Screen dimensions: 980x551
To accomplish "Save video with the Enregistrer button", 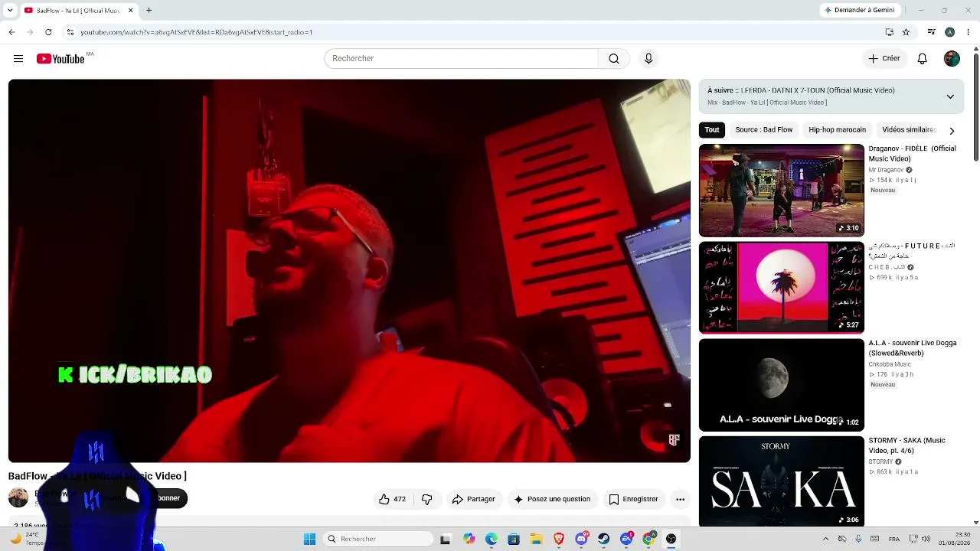I will (633, 499).
